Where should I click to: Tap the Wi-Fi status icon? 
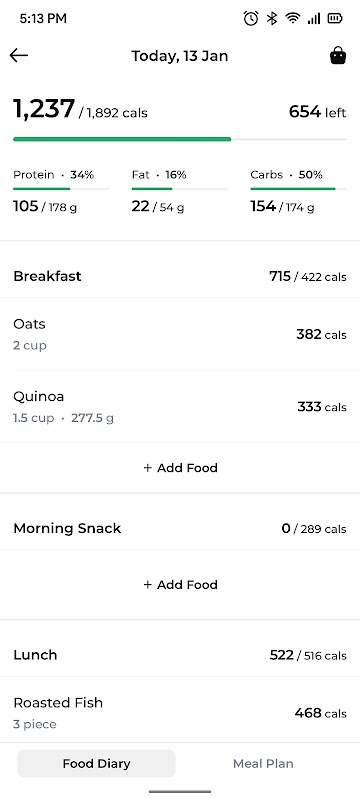click(x=293, y=19)
